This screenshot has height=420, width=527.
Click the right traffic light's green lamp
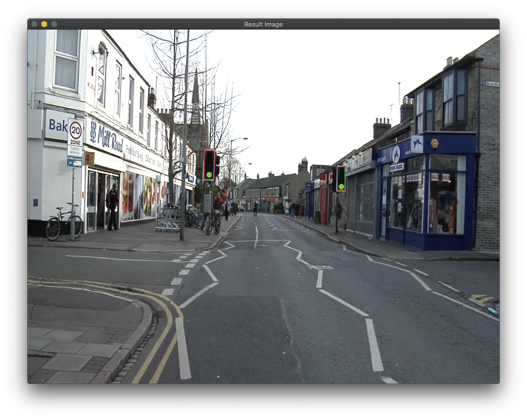[x=341, y=187]
